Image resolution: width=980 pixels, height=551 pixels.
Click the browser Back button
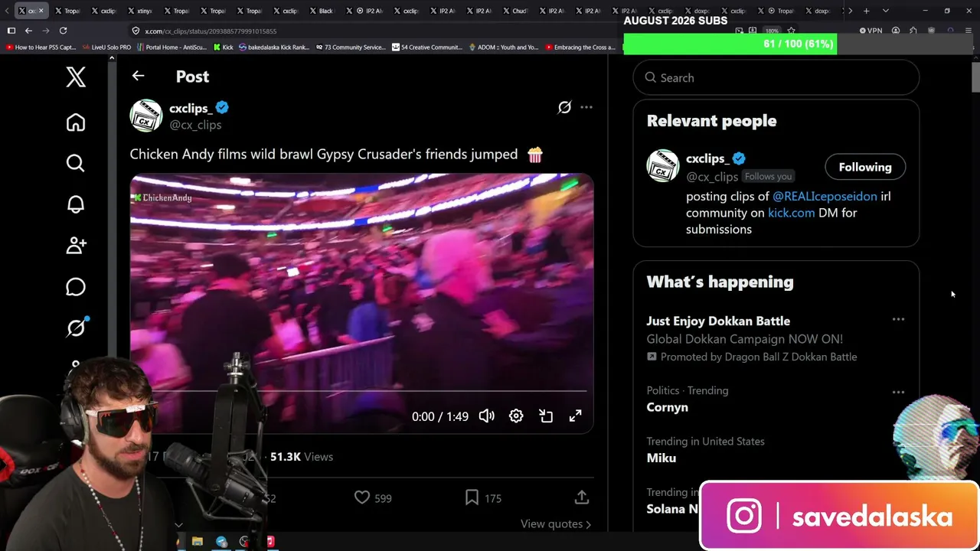(28, 31)
